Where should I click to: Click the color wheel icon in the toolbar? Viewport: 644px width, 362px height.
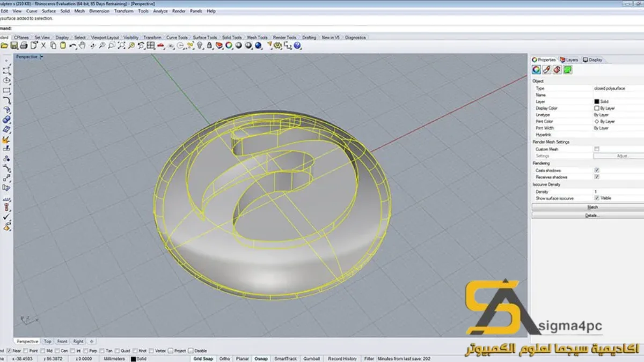229,46
